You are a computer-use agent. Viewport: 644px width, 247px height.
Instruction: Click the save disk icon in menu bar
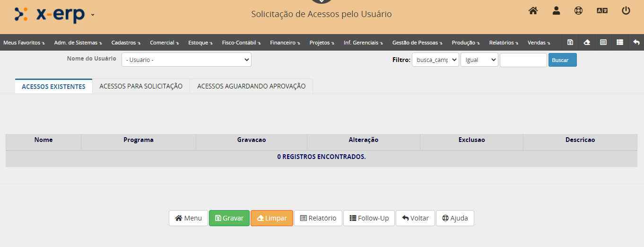point(570,42)
